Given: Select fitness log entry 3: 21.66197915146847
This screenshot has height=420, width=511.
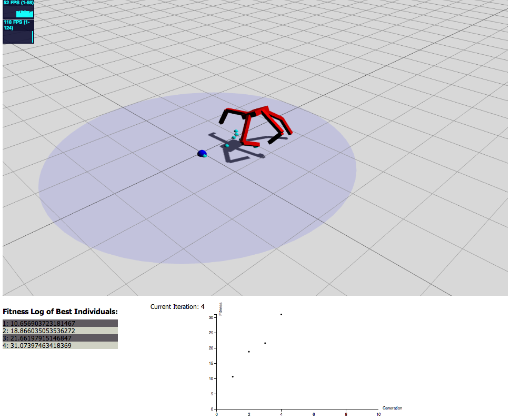Looking at the screenshot, I should [61, 338].
